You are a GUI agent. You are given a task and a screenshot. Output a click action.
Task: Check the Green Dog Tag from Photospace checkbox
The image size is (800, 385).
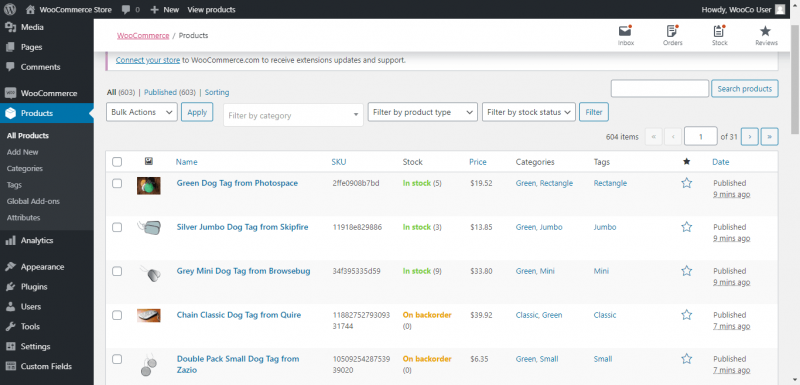[x=117, y=183]
